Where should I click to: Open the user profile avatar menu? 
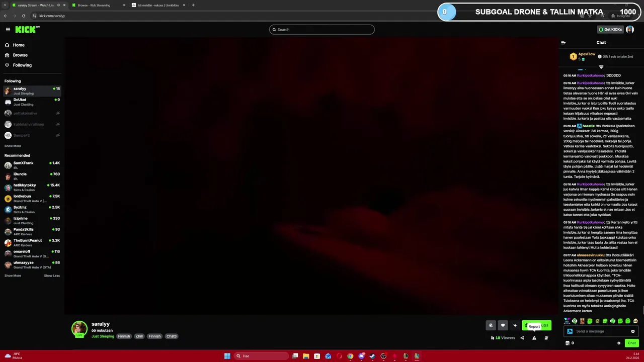[630, 30]
